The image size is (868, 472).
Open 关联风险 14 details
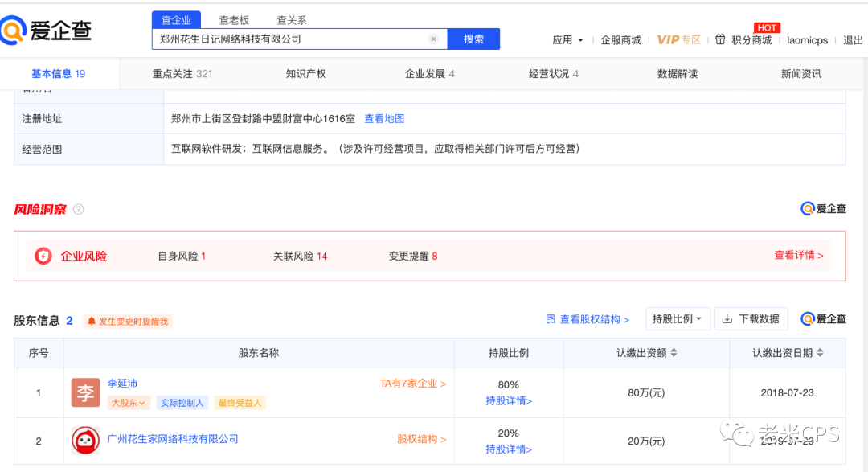click(300, 256)
